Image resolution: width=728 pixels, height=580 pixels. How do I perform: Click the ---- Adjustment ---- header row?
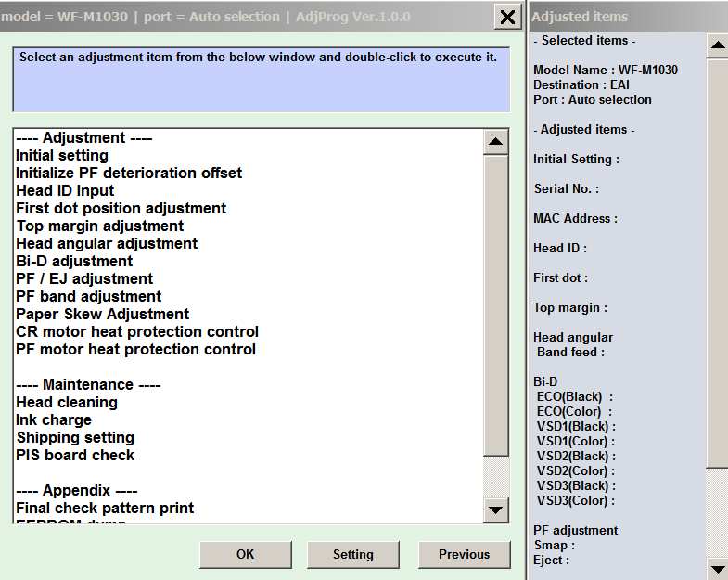point(83,138)
